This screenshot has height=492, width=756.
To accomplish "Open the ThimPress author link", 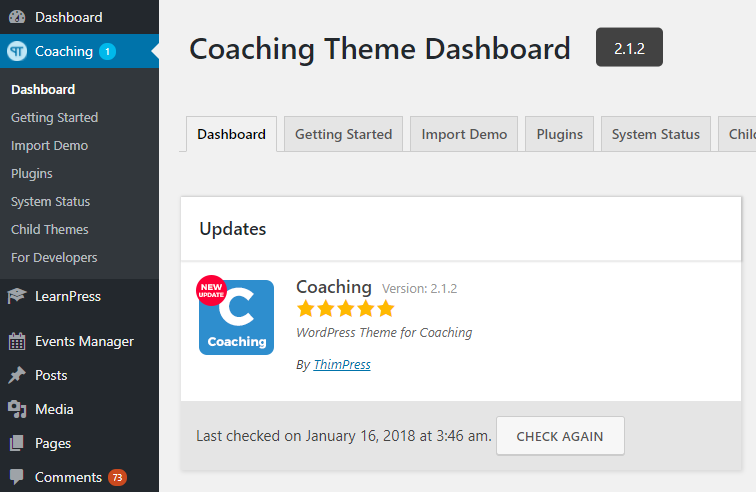I will (342, 365).
